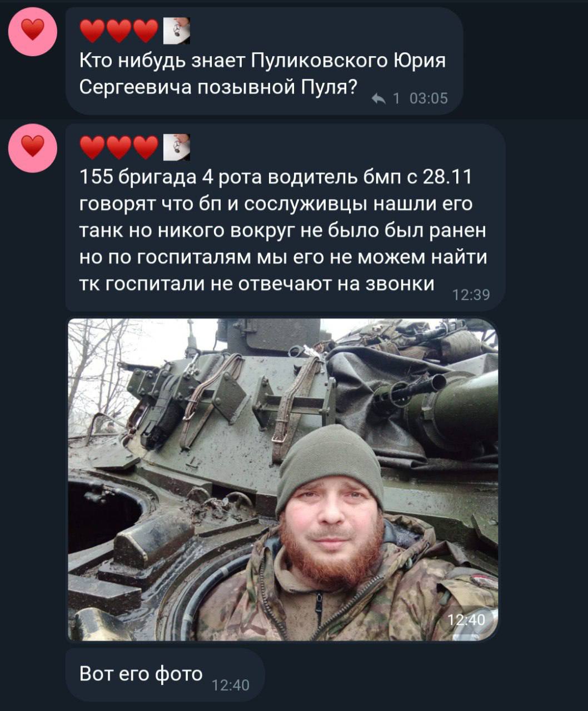Click middle heart of sender name, top message
The width and height of the screenshot is (588, 711).
coord(119,31)
